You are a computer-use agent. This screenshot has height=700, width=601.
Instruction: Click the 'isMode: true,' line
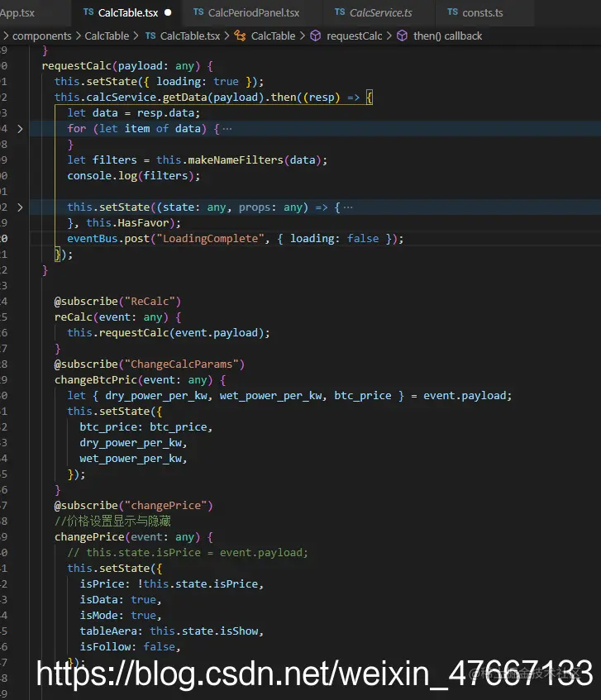[x=121, y=616]
